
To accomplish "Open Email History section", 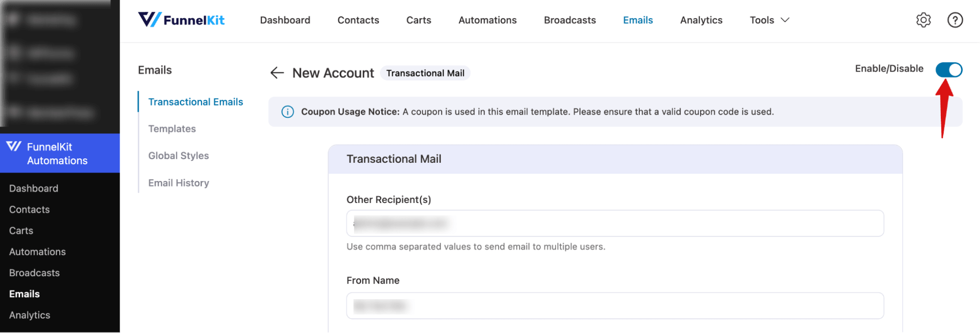I will (x=178, y=183).
